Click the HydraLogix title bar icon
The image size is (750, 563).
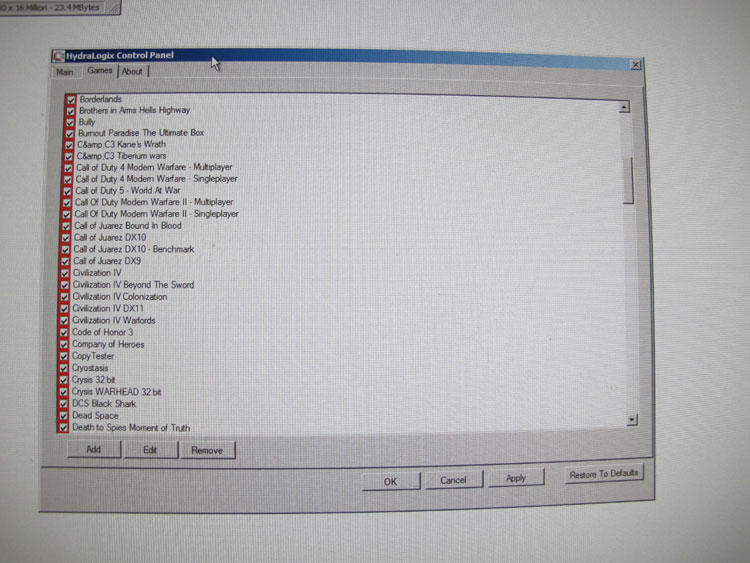pyautogui.click(x=59, y=55)
